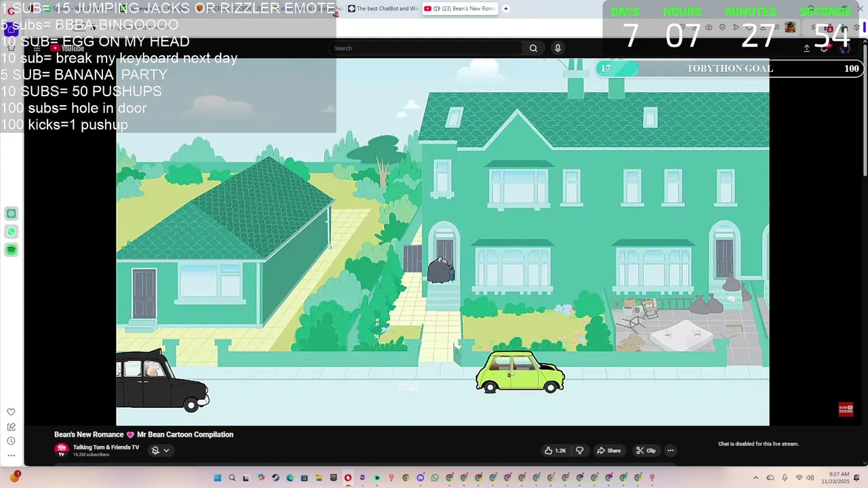Open volume speaker icon in system tray

point(810,478)
